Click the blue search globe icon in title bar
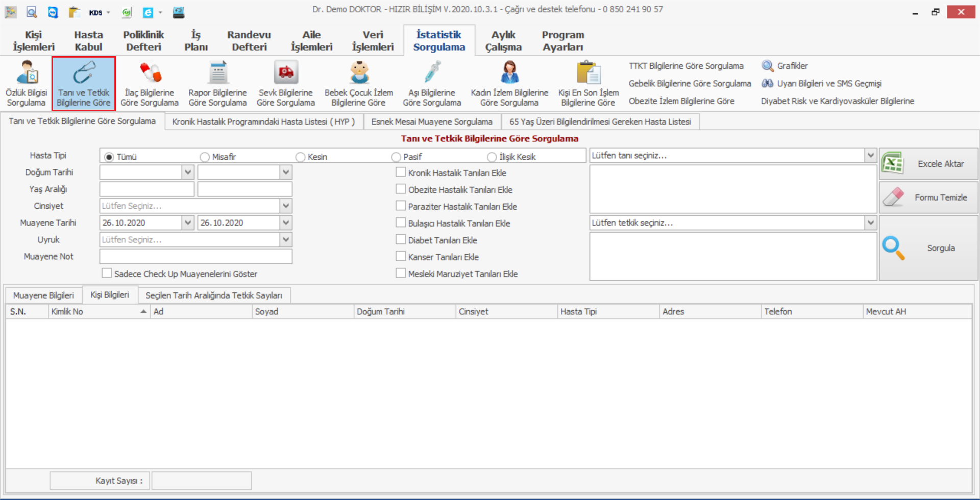This screenshot has height=500, width=980. click(53, 12)
